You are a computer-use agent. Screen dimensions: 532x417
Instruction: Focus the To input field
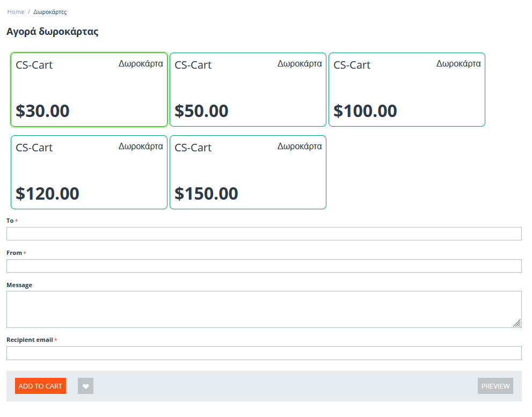point(264,234)
